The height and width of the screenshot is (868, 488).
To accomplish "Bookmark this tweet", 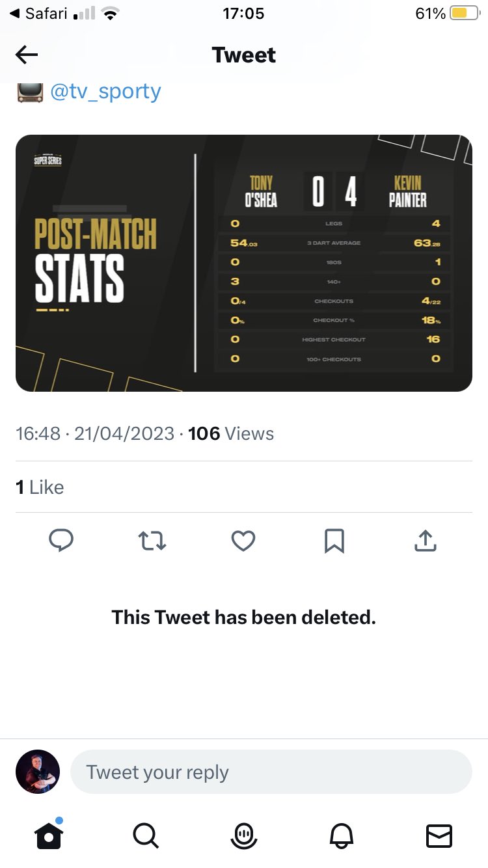I will pos(334,540).
